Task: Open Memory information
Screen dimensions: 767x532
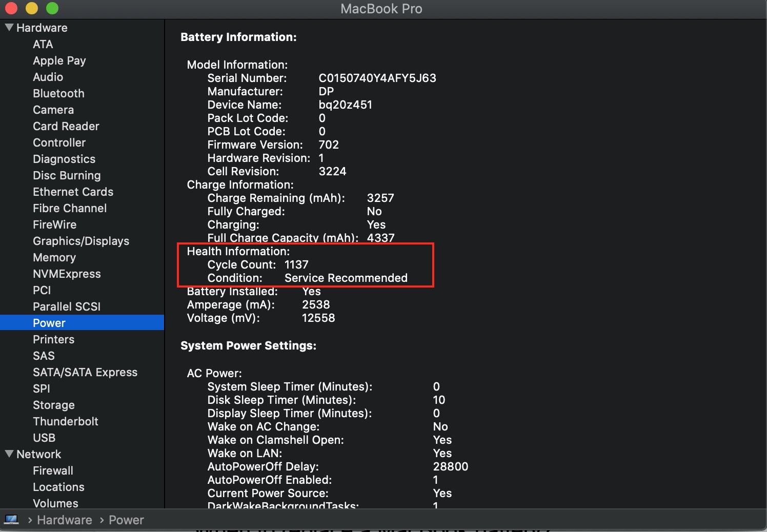Action: click(54, 257)
